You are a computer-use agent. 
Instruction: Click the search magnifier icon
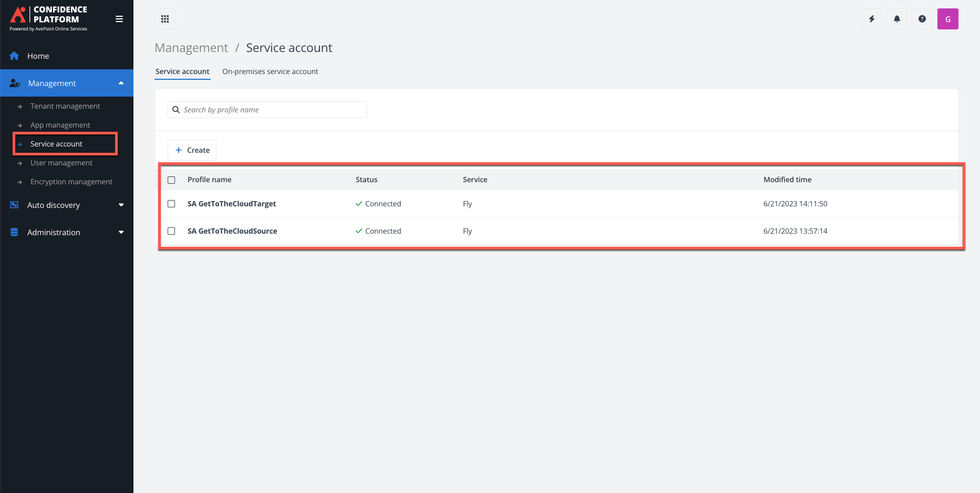point(176,110)
